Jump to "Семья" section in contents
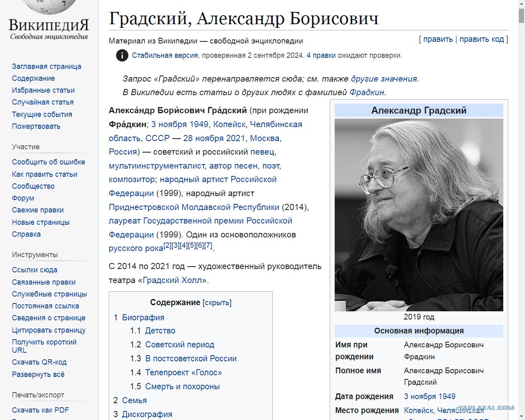Image resolution: width=525 pixels, height=420 pixels. point(135,400)
